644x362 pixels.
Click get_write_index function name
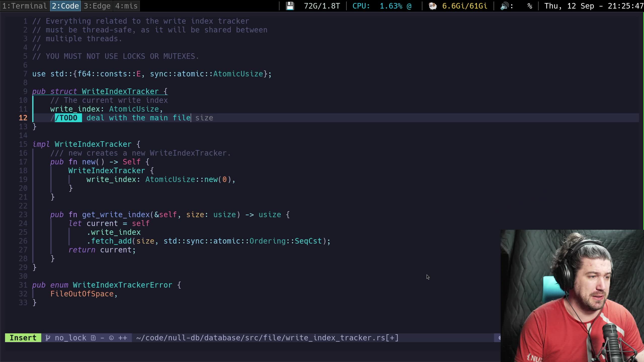[116, 214]
